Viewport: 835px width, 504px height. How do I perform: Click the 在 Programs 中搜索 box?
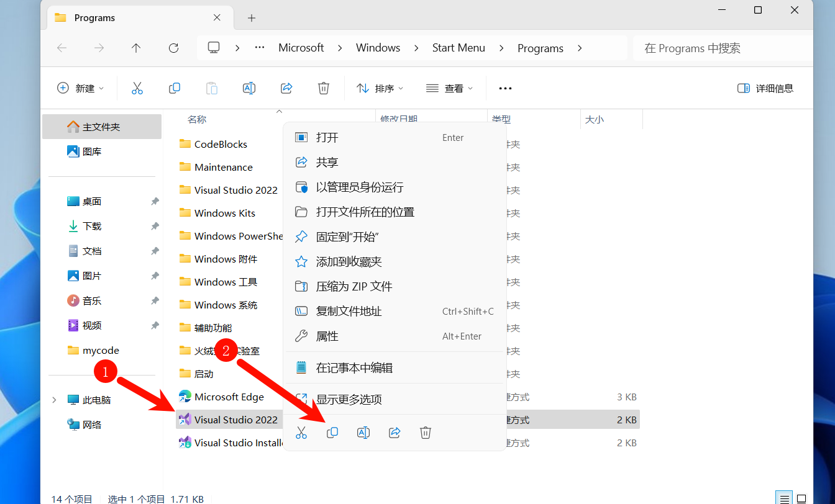[x=723, y=48]
